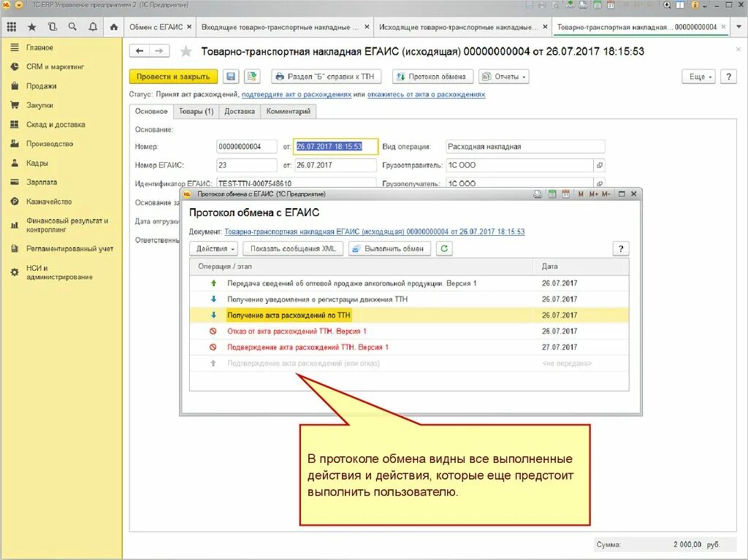748x560 pixels.
Task: Click the back navigation arrow
Action: pos(140,51)
